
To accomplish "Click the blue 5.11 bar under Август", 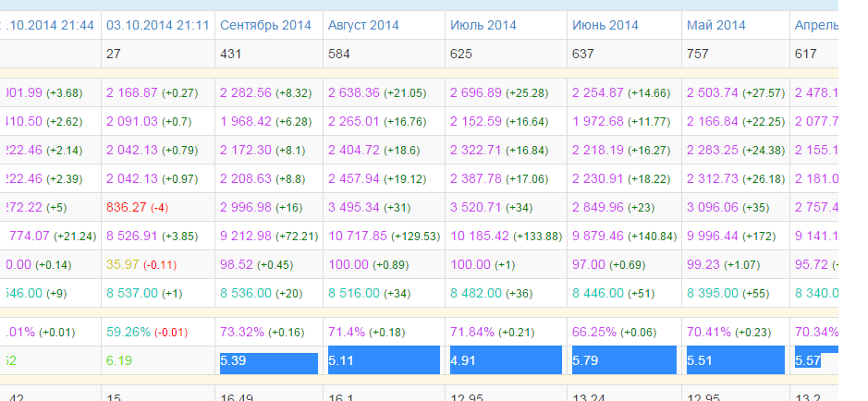I will coord(385,360).
